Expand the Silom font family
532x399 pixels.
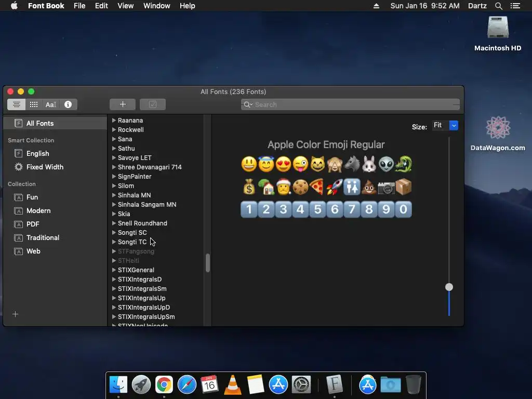[x=114, y=185]
